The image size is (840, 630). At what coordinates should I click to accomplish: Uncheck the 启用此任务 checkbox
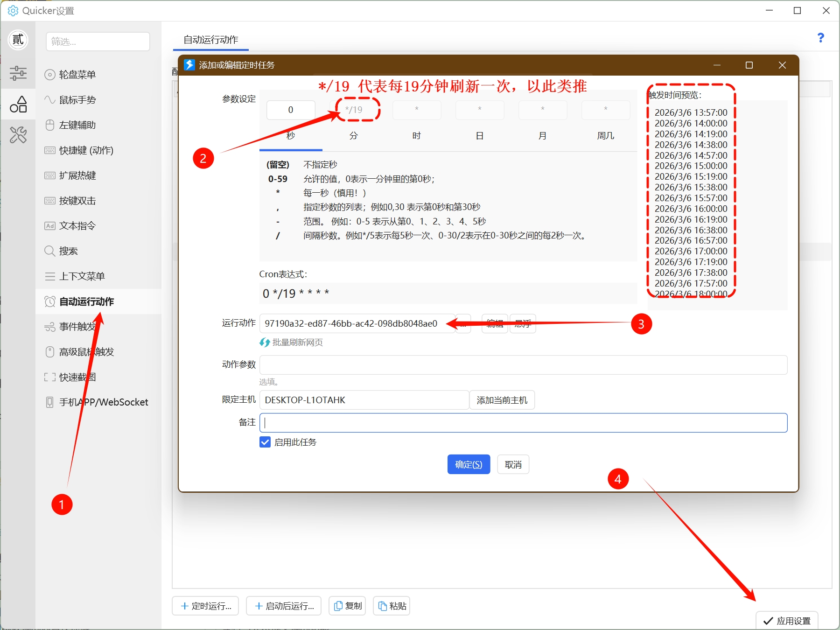point(265,442)
